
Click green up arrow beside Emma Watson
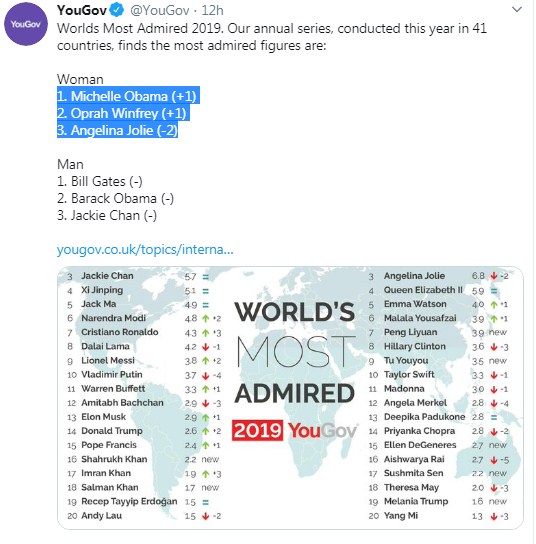pyautogui.click(x=494, y=305)
